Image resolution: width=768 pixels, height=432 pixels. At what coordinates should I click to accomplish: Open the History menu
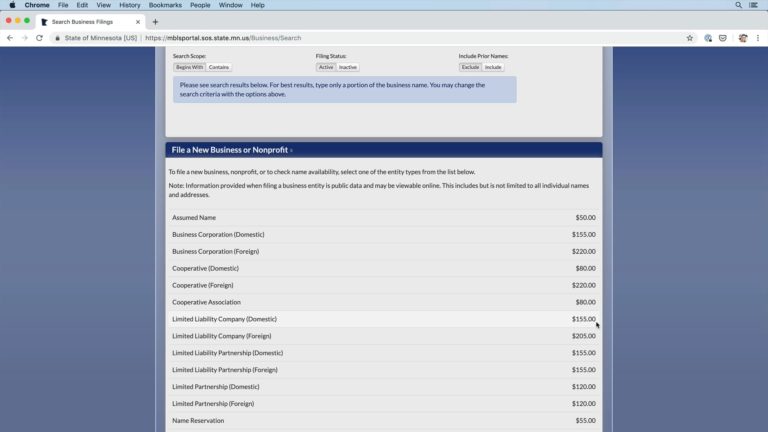point(130,5)
